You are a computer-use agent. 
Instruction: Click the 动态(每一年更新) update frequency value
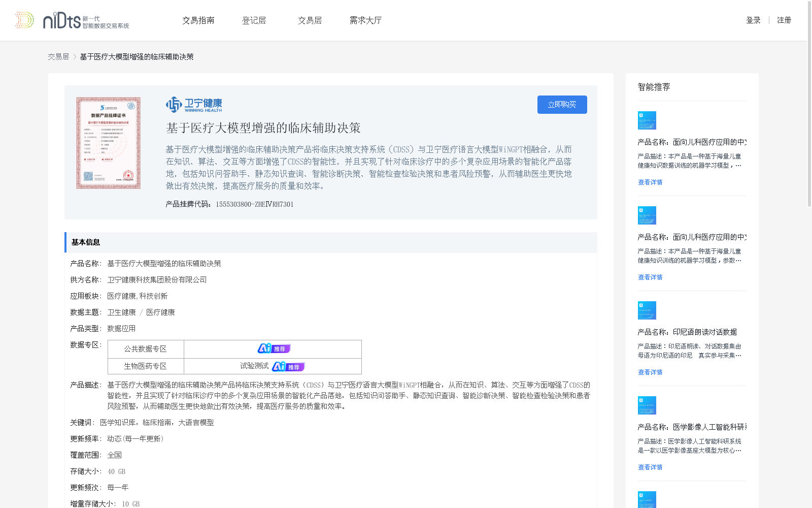136,439
